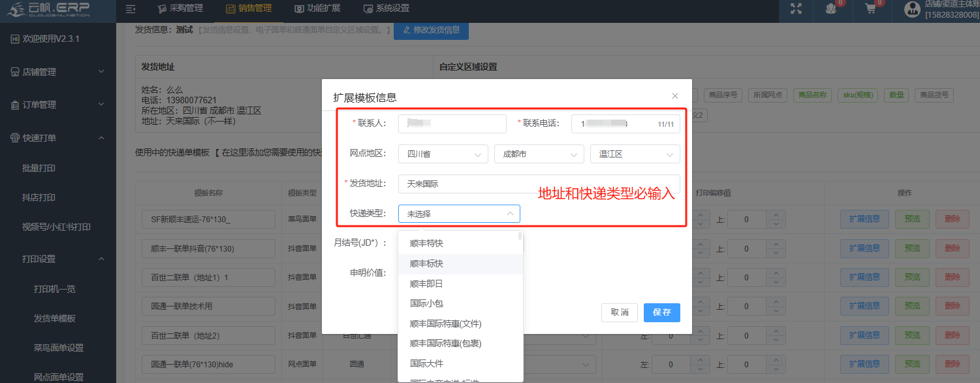This screenshot has width=980, height=383.
Task: Click the 取消 button
Action: tap(619, 312)
